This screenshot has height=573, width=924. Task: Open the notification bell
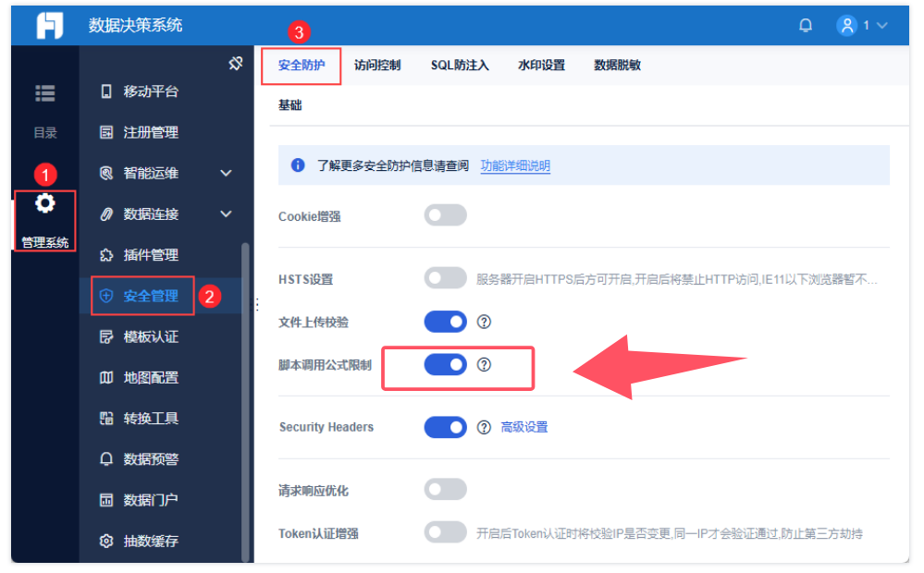coord(805,25)
